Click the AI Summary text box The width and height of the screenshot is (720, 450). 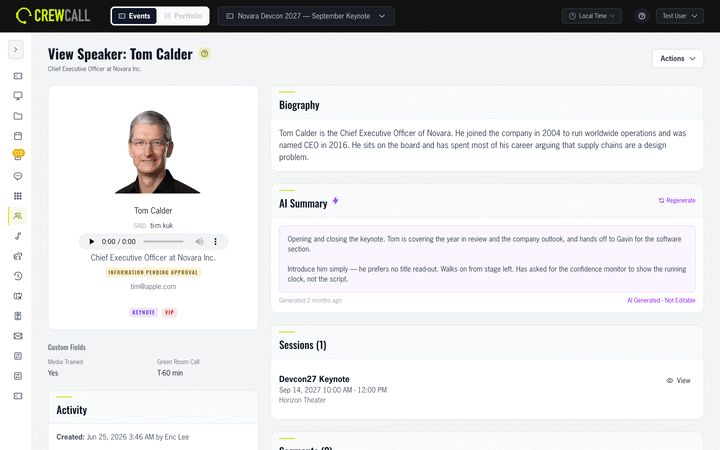point(487,259)
